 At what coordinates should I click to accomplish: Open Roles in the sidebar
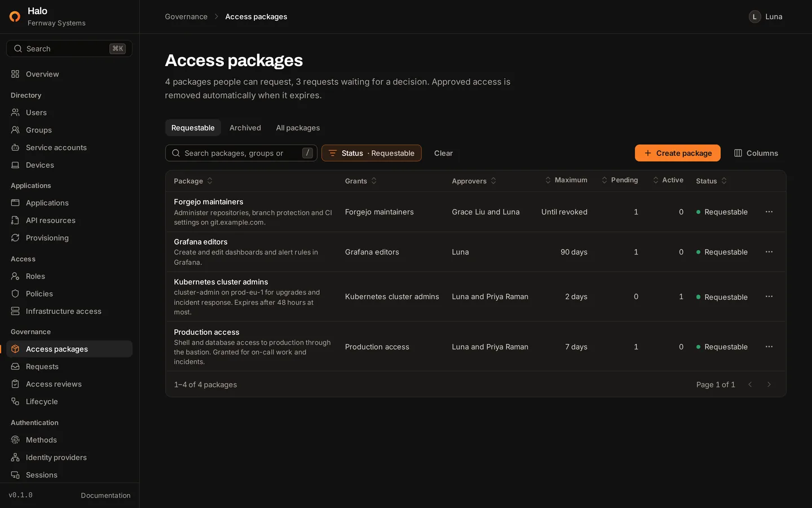click(69, 276)
